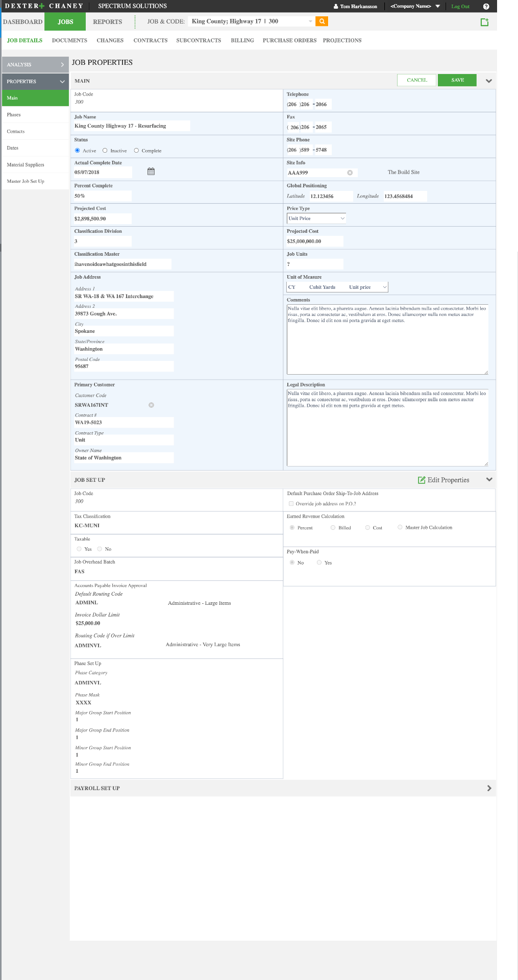518x980 pixels.
Task: Click the Edit Properties link
Action: point(448,480)
